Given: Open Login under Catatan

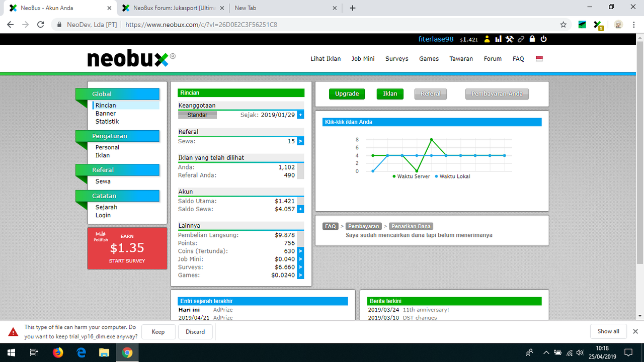Looking at the screenshot, I should click(103, 215).
